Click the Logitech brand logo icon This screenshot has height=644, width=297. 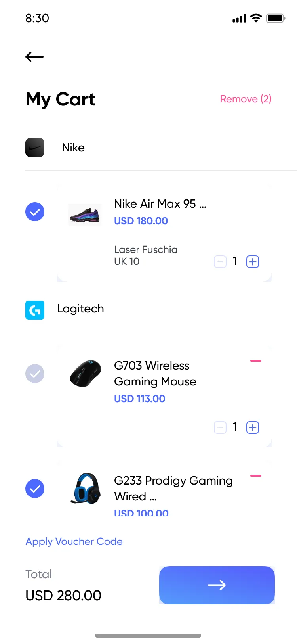[x=35, y=310]
